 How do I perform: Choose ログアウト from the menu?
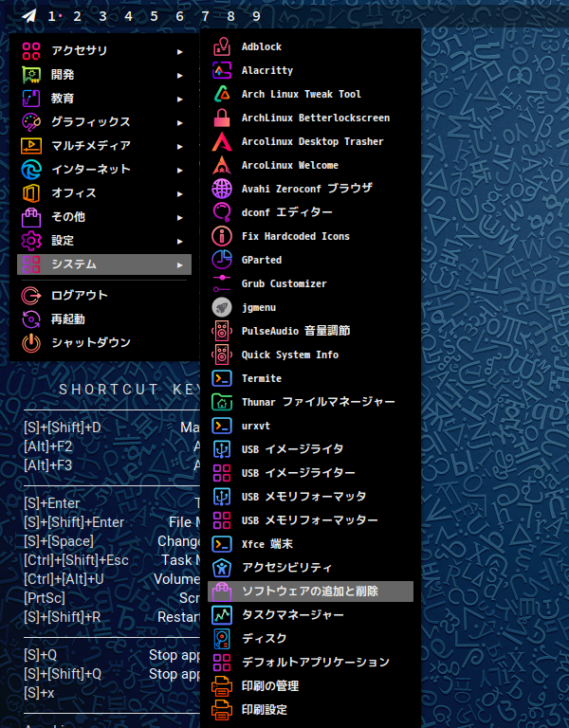pos(104,296)
